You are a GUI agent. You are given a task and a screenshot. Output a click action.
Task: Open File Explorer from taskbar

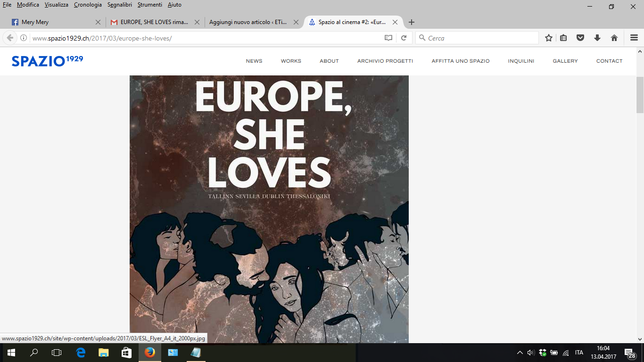104,353
